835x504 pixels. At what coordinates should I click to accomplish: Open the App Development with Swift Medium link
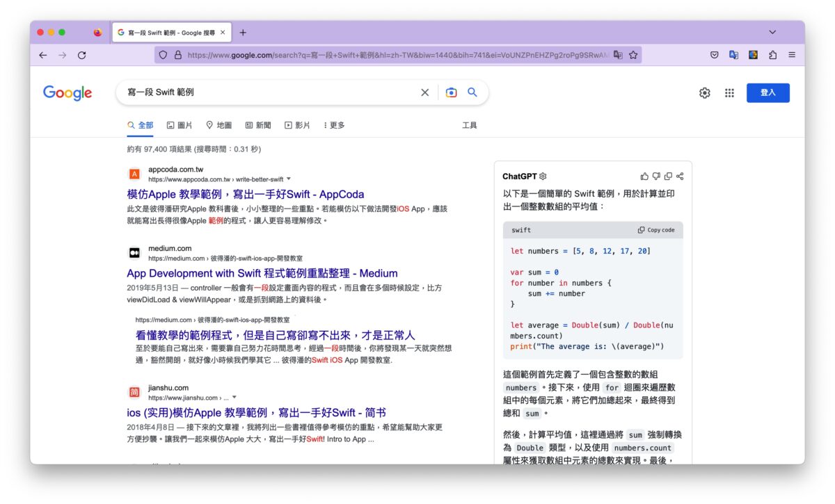click(262, 273)
